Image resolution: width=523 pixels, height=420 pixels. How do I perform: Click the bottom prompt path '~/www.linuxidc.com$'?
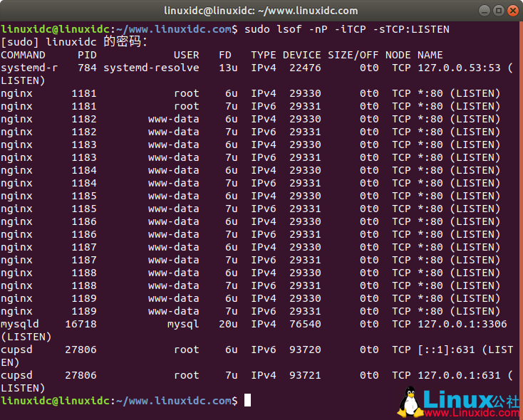(x=177, y=400)
